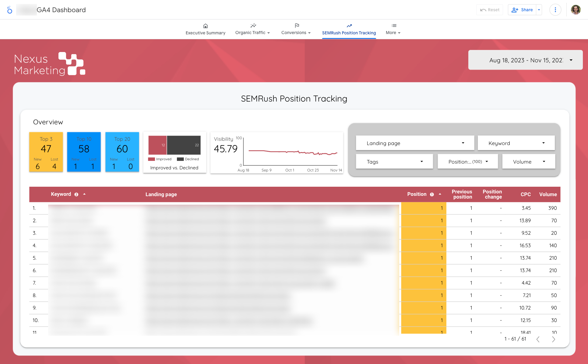Click the Keyword column sort arrow
This screenshot has height=364, width=588.
(84, 194)
